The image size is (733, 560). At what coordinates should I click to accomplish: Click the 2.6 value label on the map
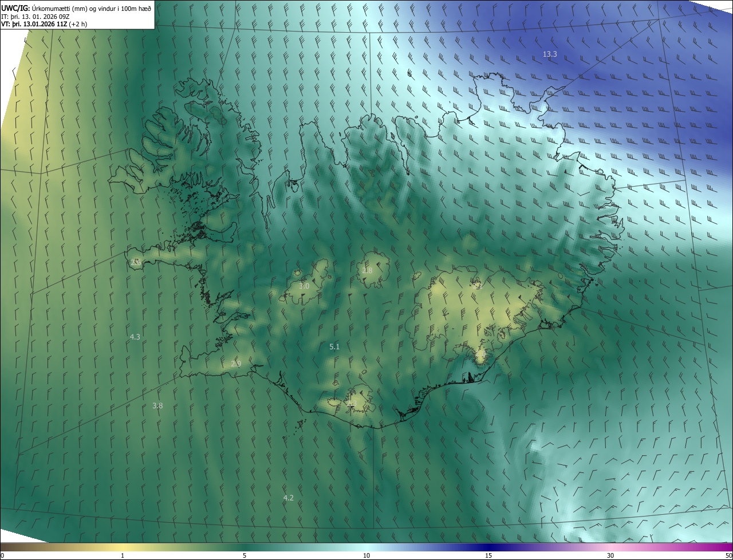point(136,262)
